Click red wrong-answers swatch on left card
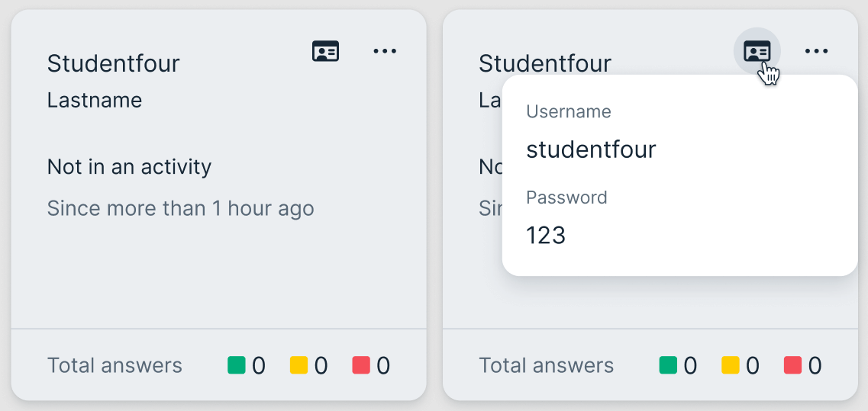The height and width of the screenshot is (411, 868). tap(361, 365)
